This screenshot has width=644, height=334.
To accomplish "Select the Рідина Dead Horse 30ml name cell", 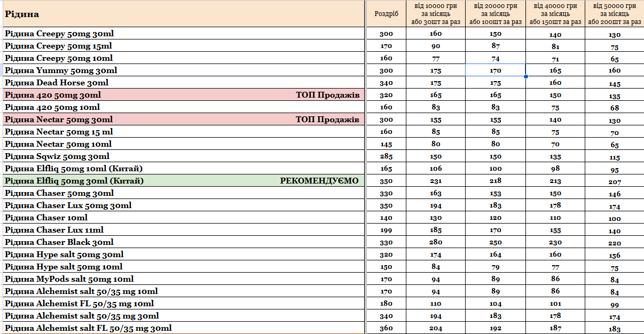I will point(57,83).
